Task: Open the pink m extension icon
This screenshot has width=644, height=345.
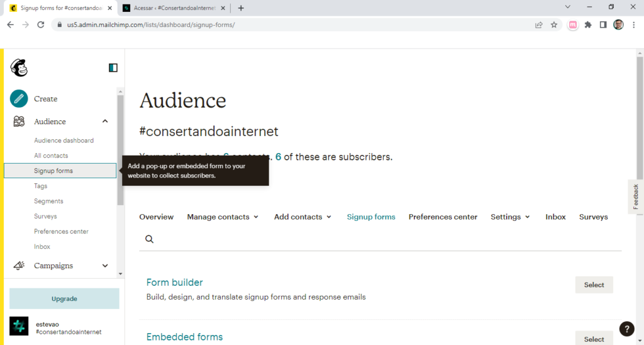Action: (x=572, y=25)
